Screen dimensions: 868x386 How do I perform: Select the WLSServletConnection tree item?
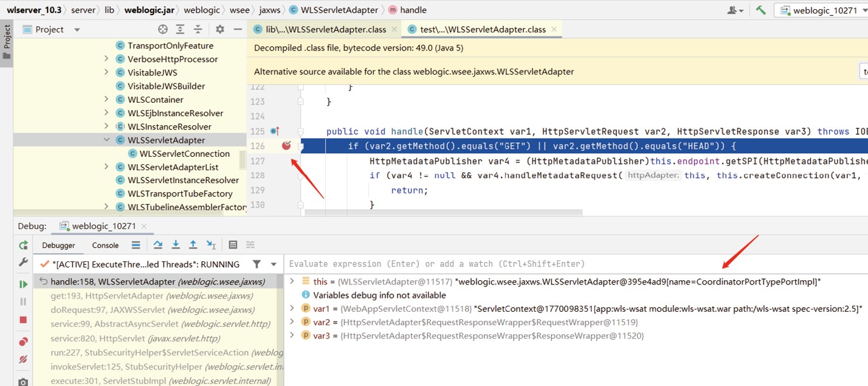click(x=179, y=153)
